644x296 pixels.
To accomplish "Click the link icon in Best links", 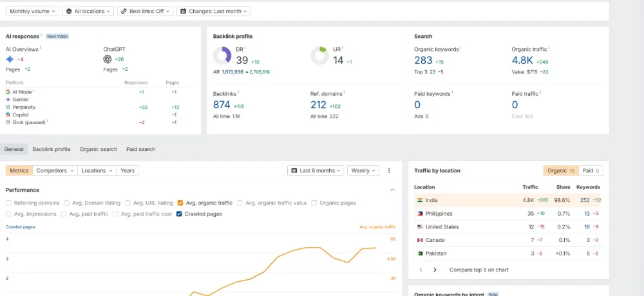I will [x=124, y=12].
